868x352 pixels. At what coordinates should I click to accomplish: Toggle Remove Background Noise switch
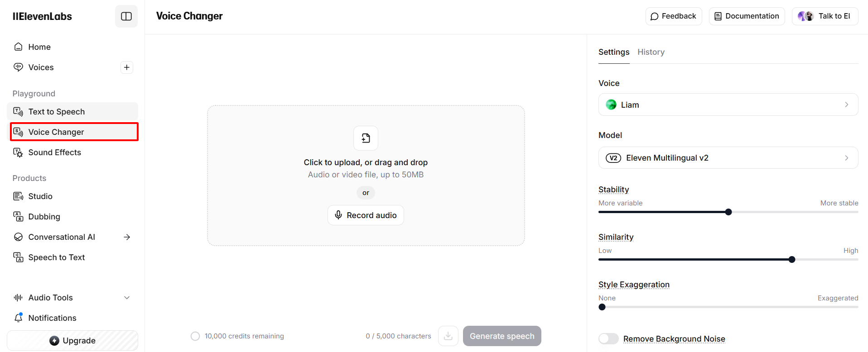(608, 338)
